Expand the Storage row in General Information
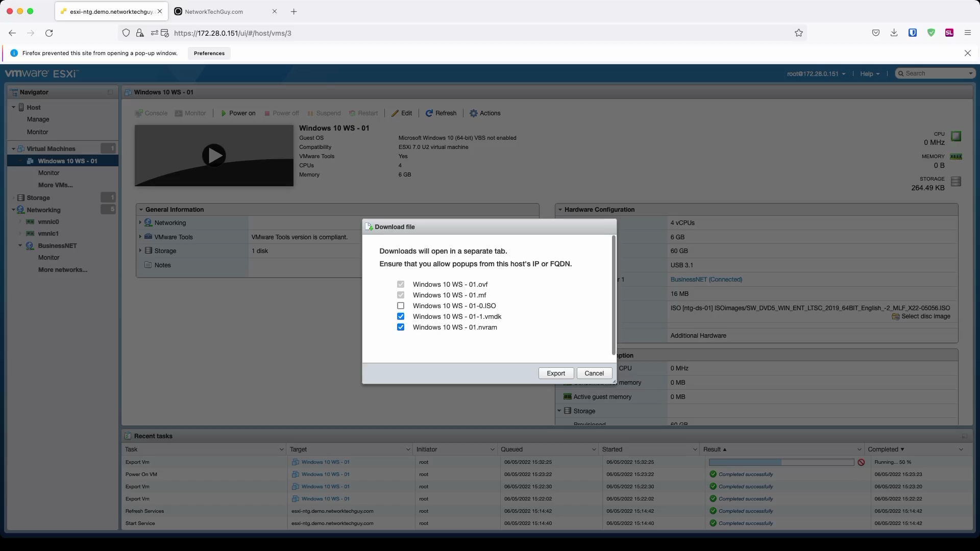Viewport: 980px width, 551px height. (x=140, y=251)
